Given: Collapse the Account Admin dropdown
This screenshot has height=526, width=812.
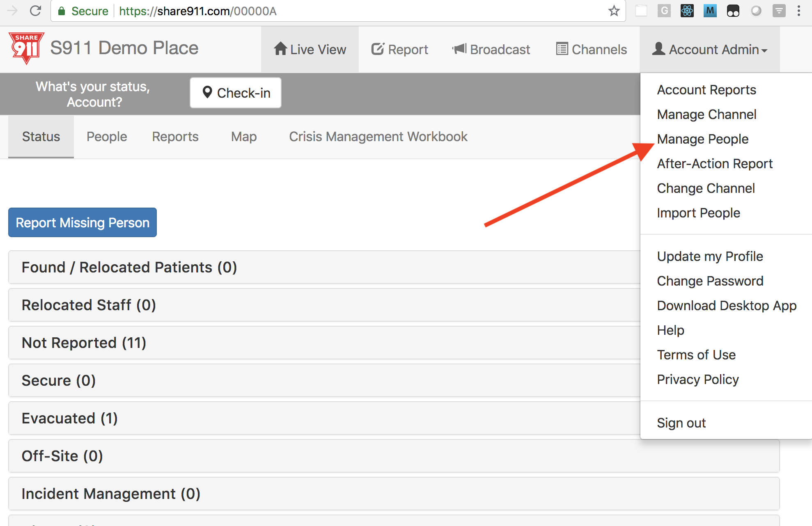Looking at the screenshot, I should point(710,49).
